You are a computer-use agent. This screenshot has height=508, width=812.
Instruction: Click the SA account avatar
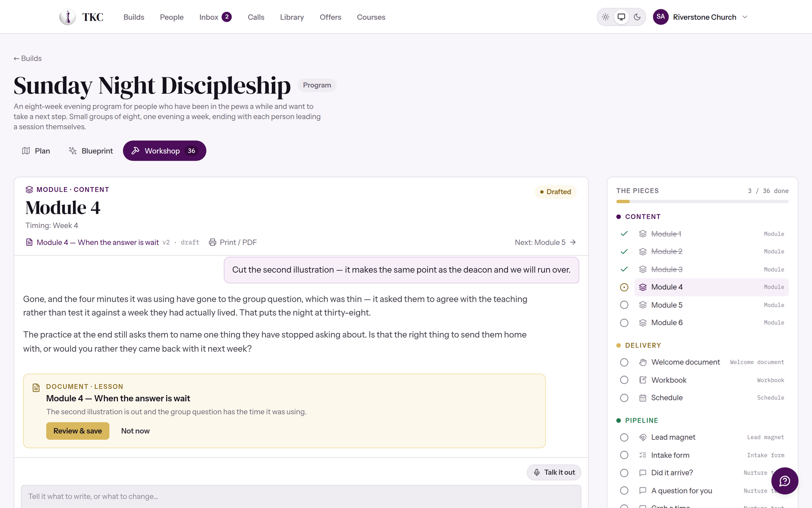[661, 17]
